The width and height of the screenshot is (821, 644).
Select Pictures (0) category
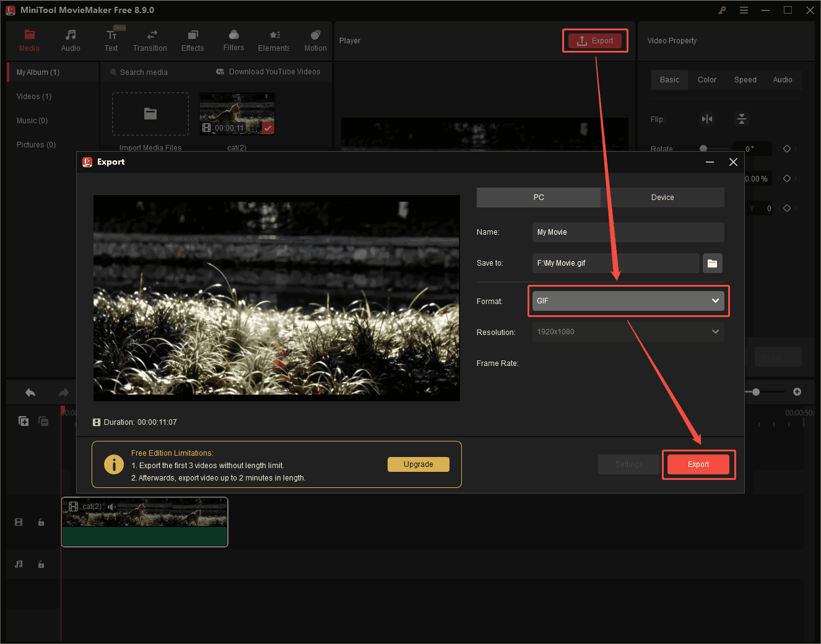click(36, 145)
